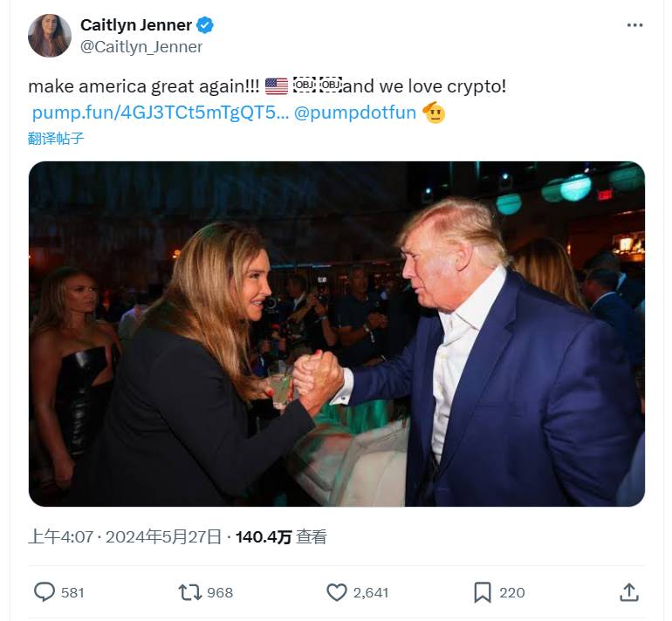Screen dimensions: 672x621
Task: Bookmark this post with the bookmark icon
Action: (483, 592)
